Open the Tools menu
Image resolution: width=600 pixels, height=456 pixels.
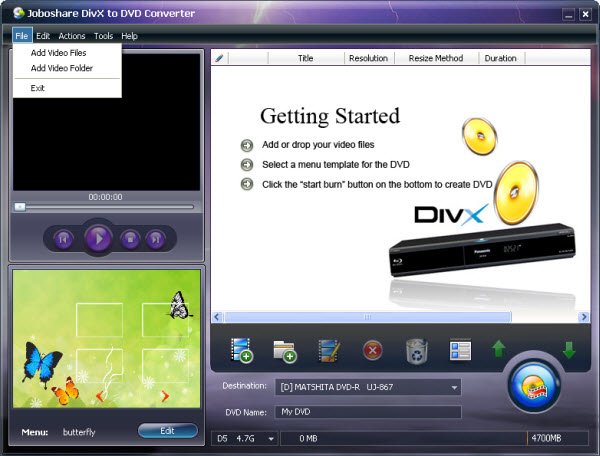pyautogui.click(x=103, y=36)
